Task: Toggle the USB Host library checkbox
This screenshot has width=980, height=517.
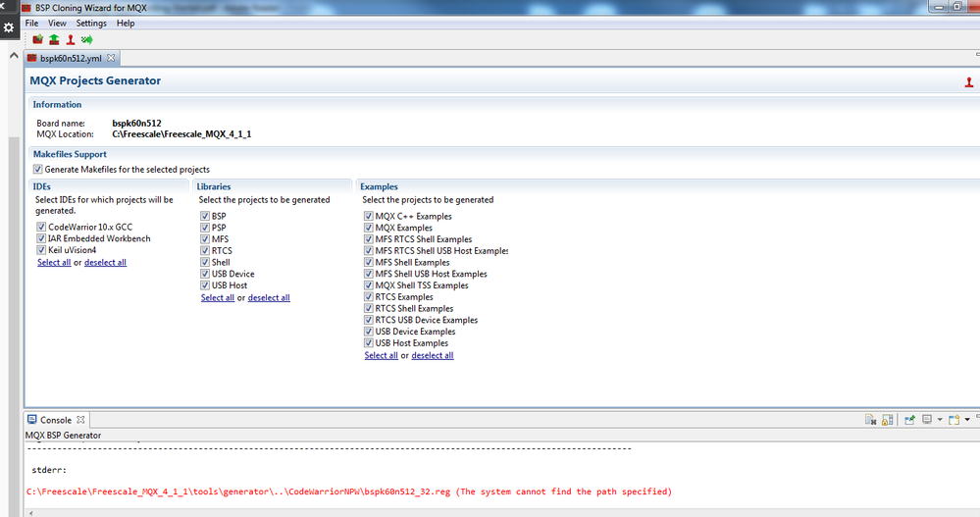Action: 205,285
